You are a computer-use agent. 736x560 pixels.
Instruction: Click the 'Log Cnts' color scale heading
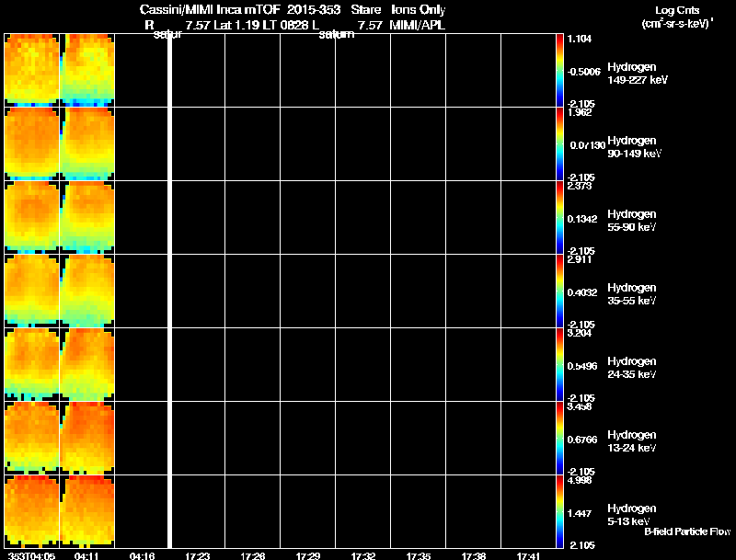pyautogui.click(x=677, y=10)
